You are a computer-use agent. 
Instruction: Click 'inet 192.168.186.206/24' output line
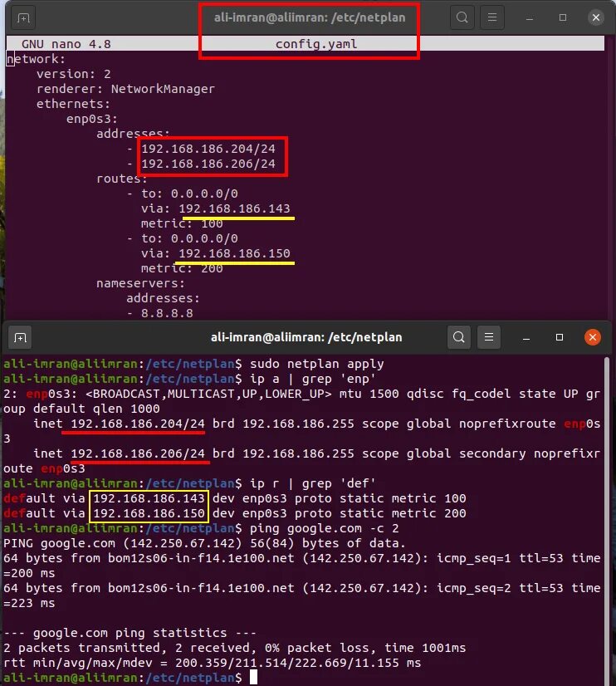(x=119, y=453)
